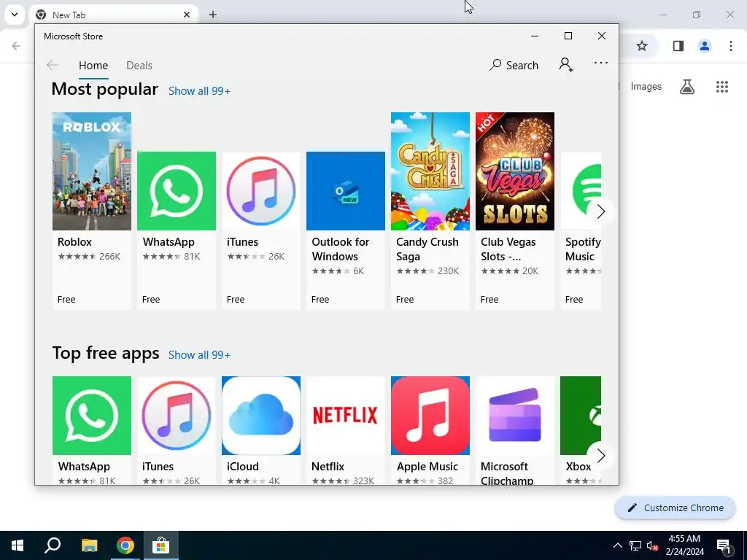
Task: Switch to the Deals tab
Action: click(x=139, y=65)
